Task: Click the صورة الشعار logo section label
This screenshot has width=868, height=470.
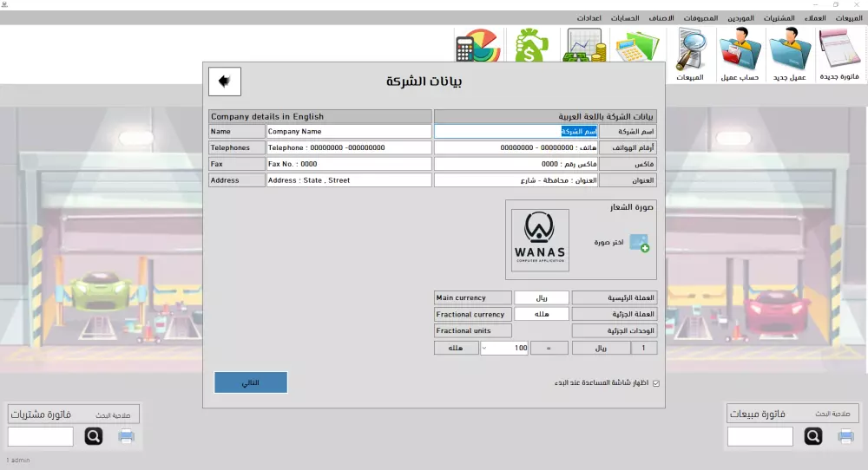Action: tap(632, 206)
